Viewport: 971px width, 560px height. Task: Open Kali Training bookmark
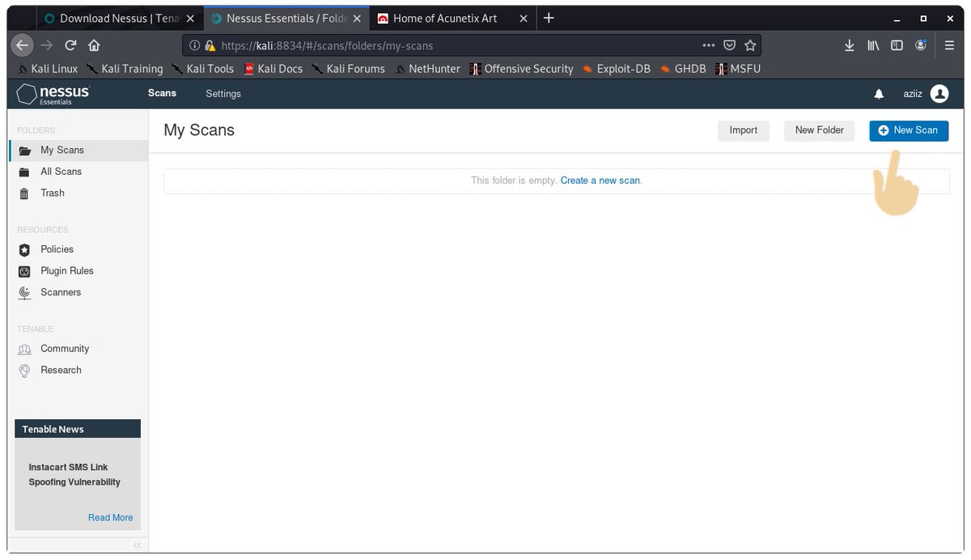pyautogui.click(x=125, y=69)
